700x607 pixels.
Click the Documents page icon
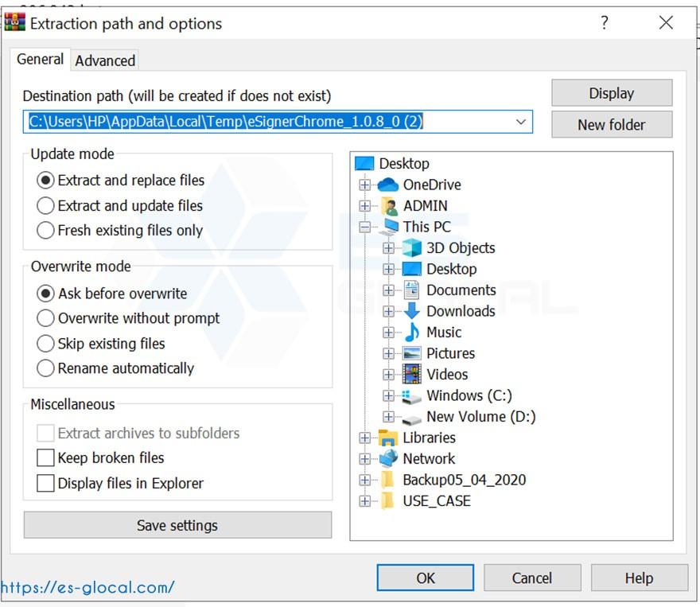point(411,290)
